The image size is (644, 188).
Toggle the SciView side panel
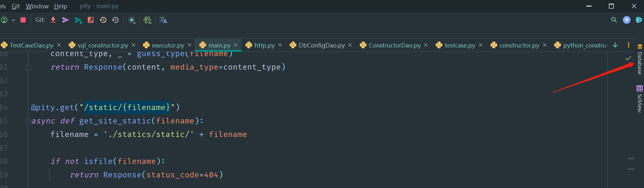(x=640, y=99)
